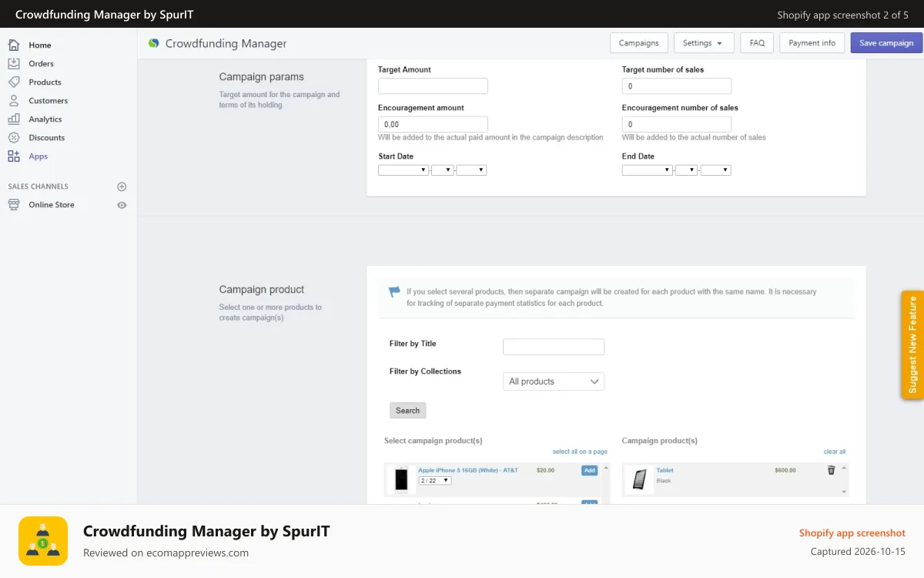
Task: Select Discounts in the sidebar
Action: point(47,138)
